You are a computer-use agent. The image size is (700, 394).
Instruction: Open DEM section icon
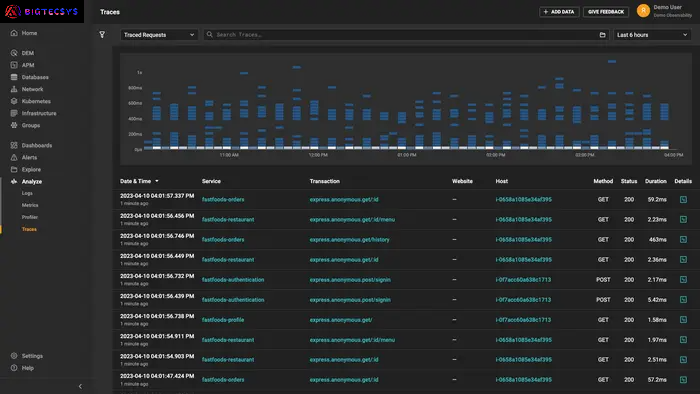point(14,53)
